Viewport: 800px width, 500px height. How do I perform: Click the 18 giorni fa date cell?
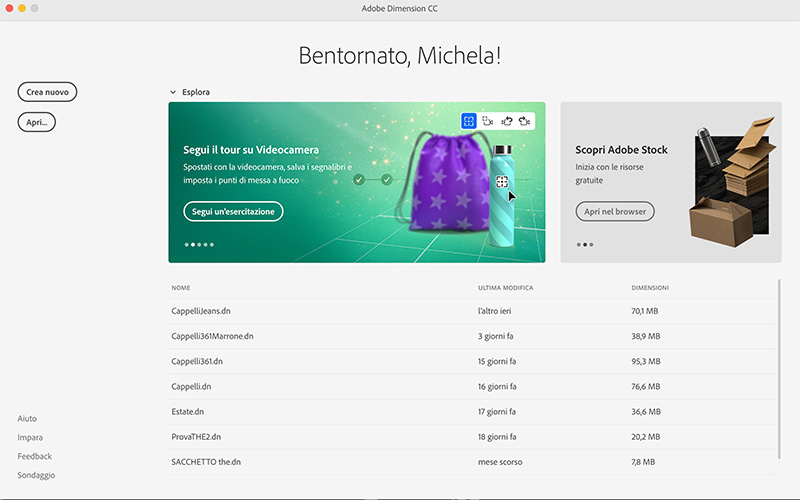(497, 436)
